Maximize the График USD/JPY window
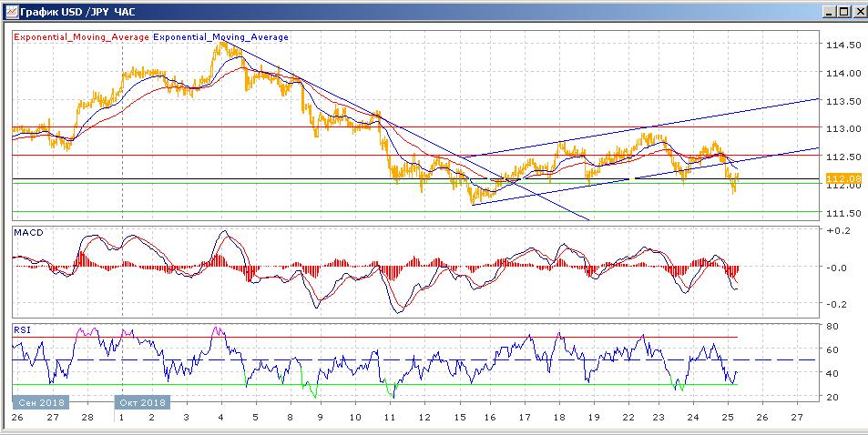This screenshot has width=868, height=435. [842, 11]
